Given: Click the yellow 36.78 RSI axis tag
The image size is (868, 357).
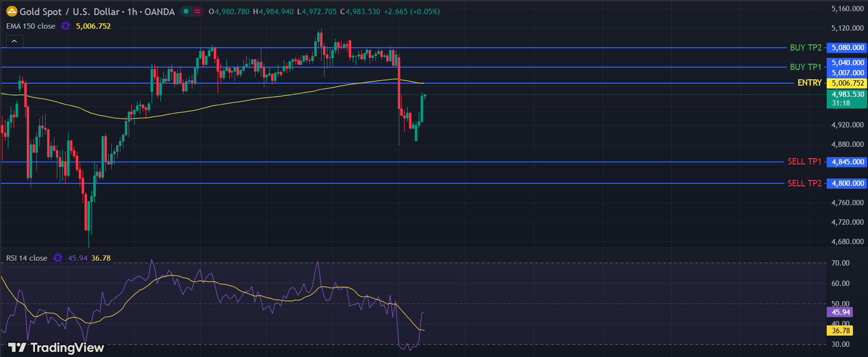Looking at the screenshot, I should point(840,331).
